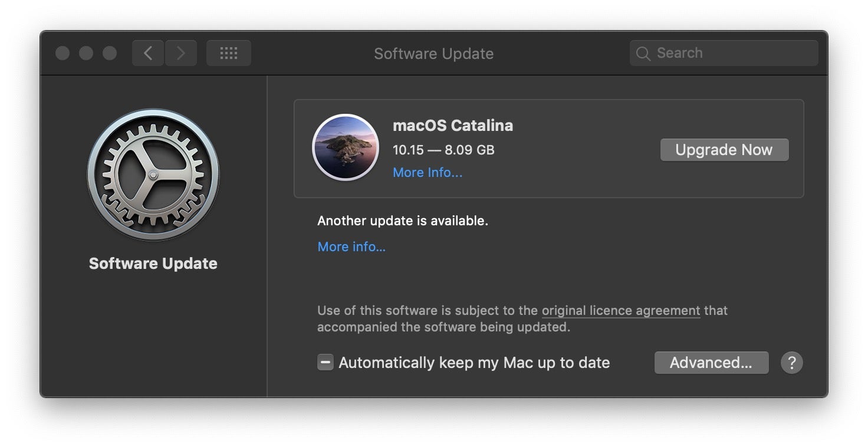Viewport: 868px width, 447px height.
Task: Click the macOS Catalina heading text
Action: (453, 126)
